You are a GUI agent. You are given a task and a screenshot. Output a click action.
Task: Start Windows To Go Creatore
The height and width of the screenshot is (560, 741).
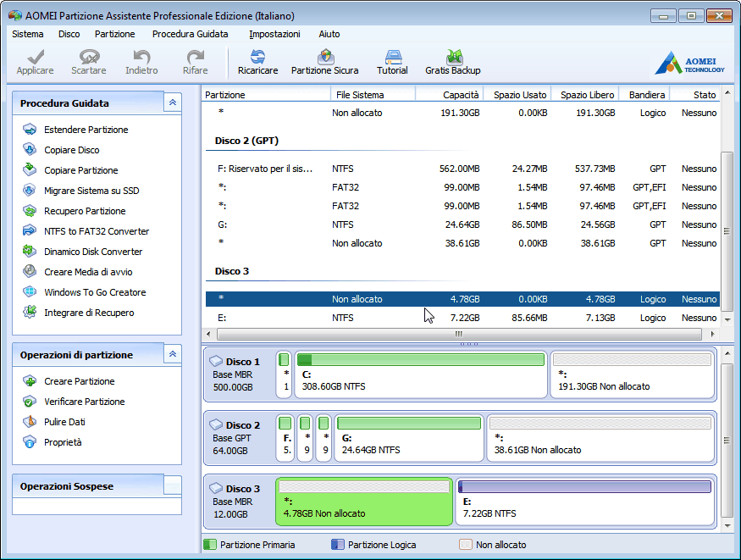click(x=95, y=292)
